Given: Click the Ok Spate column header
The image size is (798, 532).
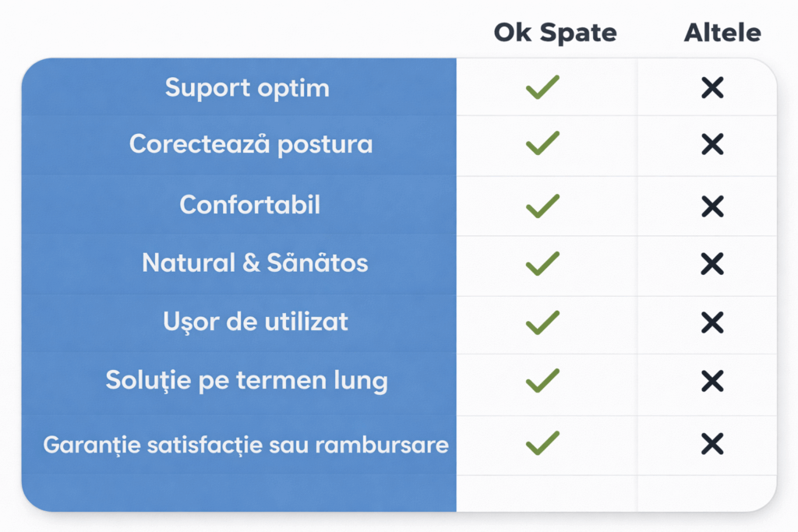Looking at the screenshot, I should pos(555,33).
